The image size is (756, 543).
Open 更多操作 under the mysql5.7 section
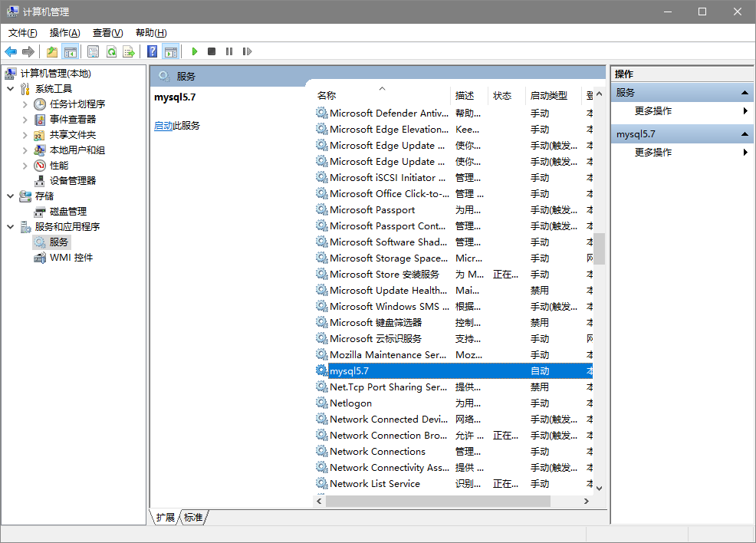click(x=682, y=153)
